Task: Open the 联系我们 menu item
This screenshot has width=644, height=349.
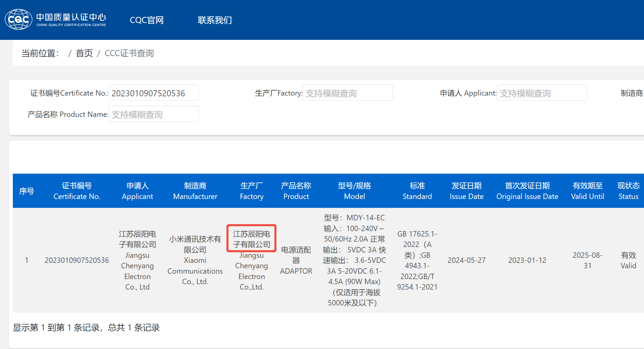Action: point(215,20)
